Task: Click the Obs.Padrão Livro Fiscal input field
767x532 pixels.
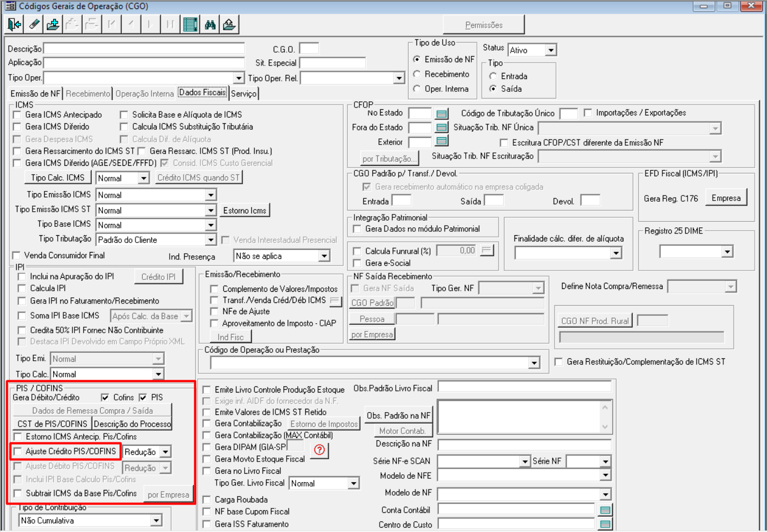Action: [525, 387]
